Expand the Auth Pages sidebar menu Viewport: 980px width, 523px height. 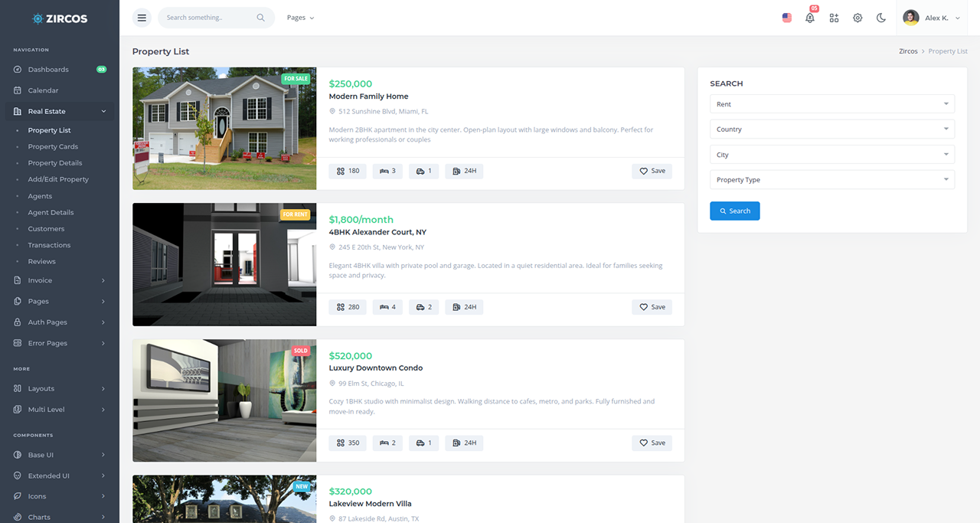coord(60,322)
